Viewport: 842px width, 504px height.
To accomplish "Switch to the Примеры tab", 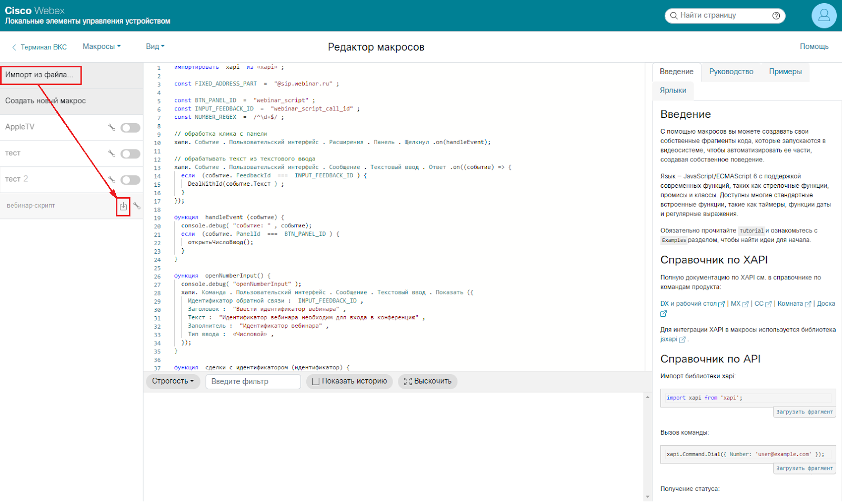I will [x=785, y=72].
